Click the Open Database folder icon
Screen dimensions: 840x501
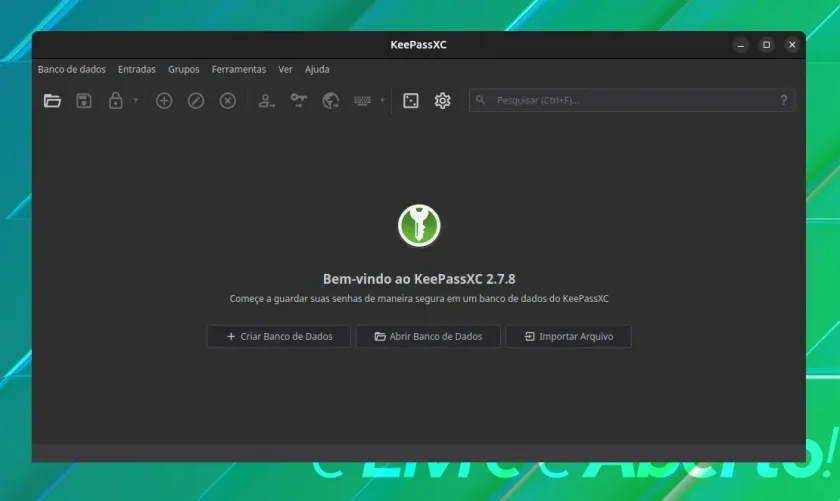tap(52, 101)
